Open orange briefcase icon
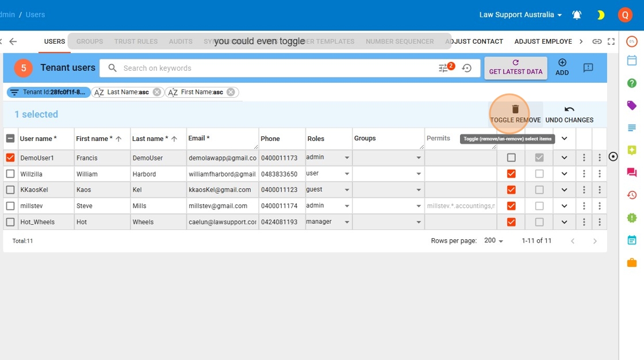This screenshot has height=360, width=644. click(632, 262)
